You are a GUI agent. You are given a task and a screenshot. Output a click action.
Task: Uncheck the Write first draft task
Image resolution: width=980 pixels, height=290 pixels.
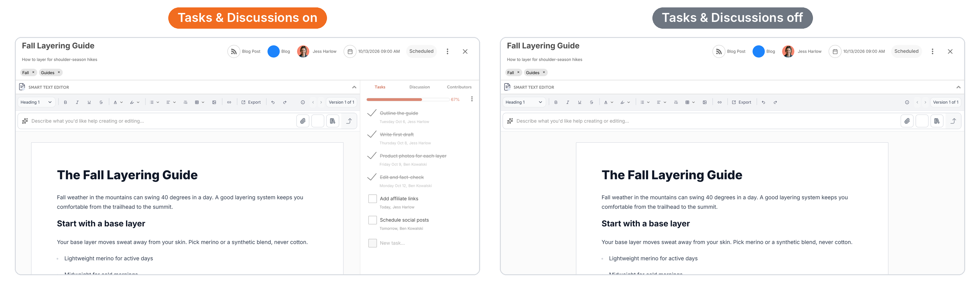coord(372,134)
